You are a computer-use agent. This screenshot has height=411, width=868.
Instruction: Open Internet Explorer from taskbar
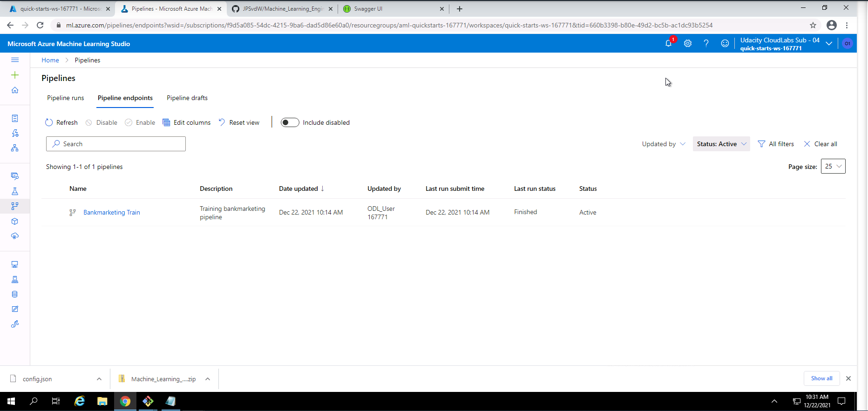(x=80, y=401)
